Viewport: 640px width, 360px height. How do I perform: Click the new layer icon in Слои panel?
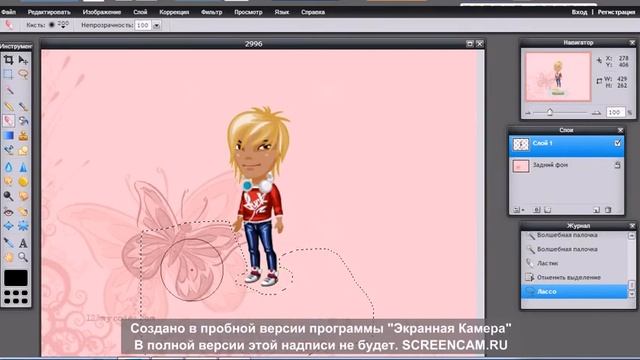(x=596, y=210)
